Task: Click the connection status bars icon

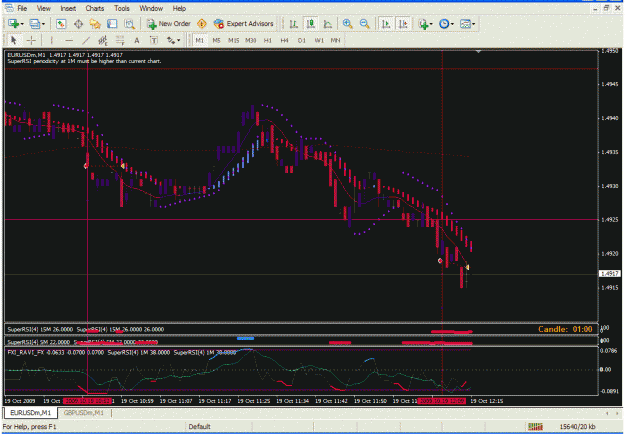Action: tap(535, 427)
